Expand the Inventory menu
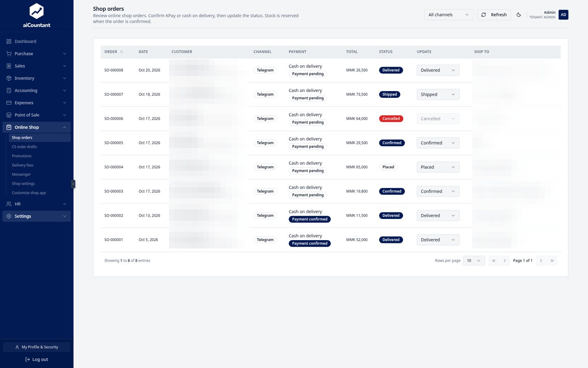Image resolution: width=588 pixels, height=368 pixels. [x=36, y=78]
